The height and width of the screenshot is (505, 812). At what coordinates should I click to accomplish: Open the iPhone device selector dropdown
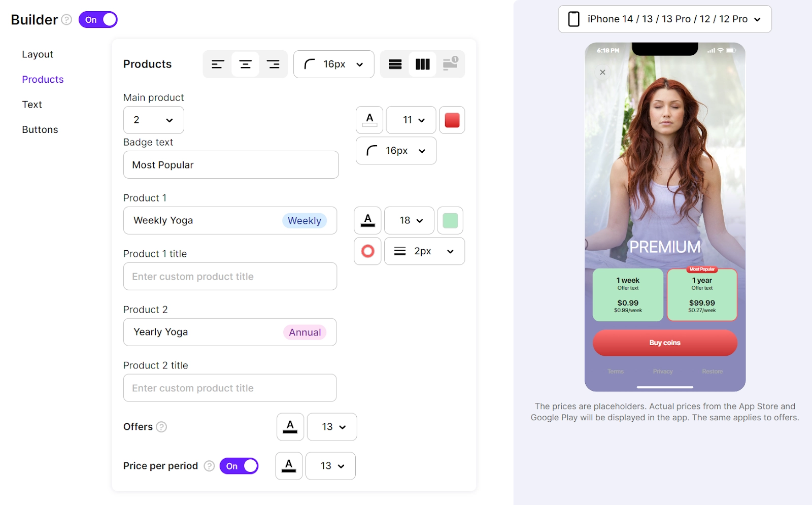coord(665,19)
